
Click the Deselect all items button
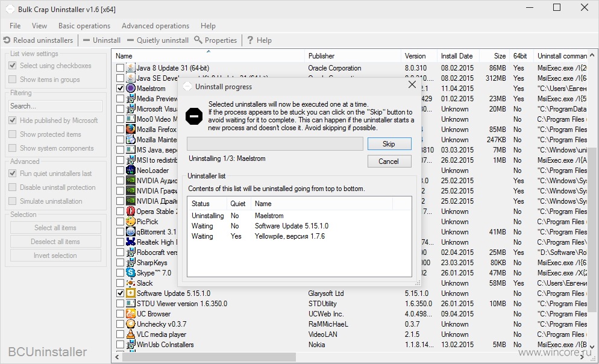55,242
